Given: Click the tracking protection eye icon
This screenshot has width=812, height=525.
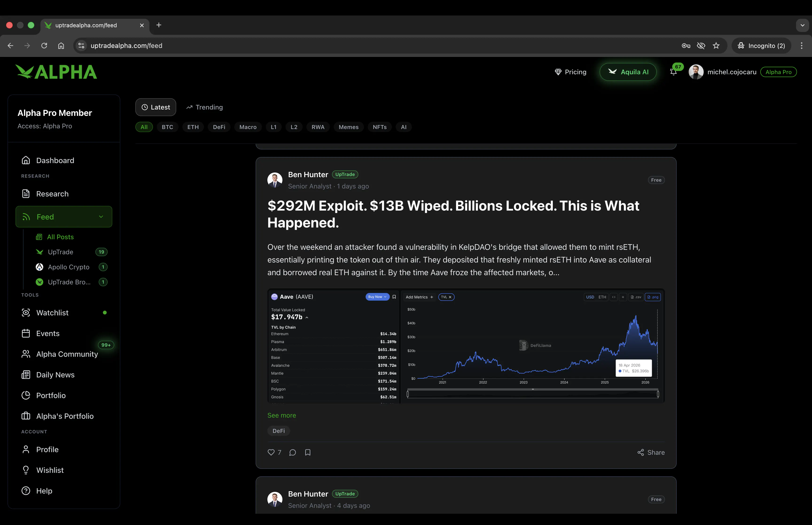Looking at the screenshot, I should tap(701, 46).
